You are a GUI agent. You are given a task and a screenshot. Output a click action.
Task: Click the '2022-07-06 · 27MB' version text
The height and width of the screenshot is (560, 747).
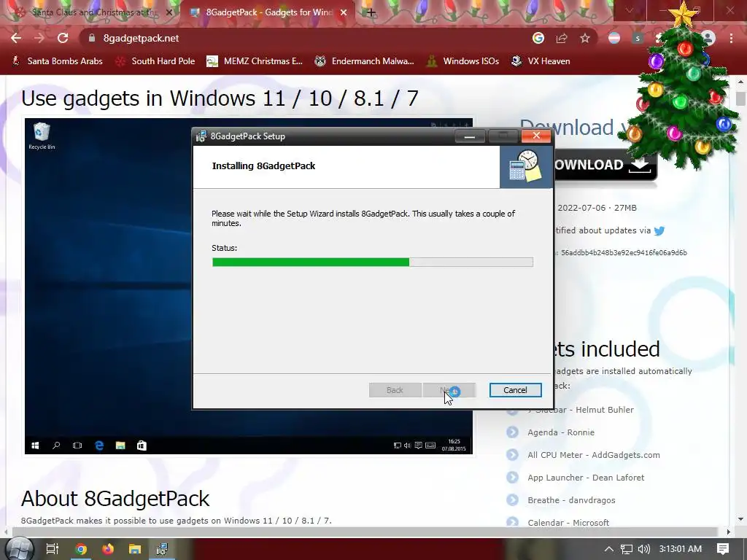click(597, 208)
